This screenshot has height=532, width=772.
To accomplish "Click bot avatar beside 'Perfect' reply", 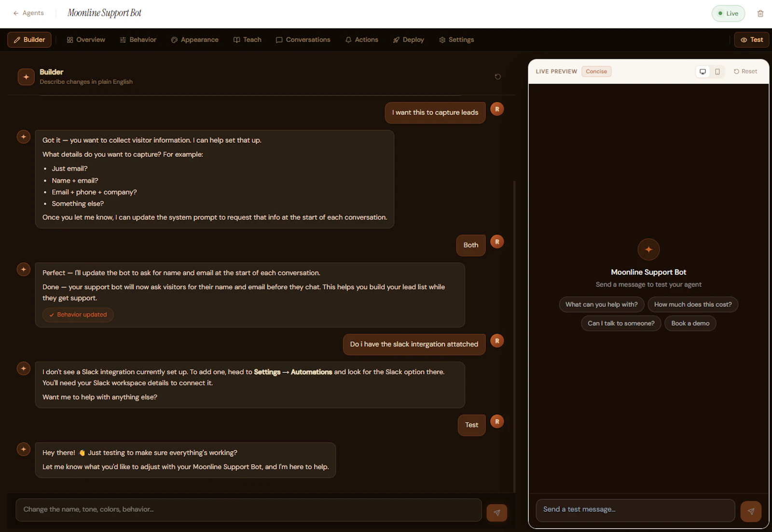I will pos(24,270).
